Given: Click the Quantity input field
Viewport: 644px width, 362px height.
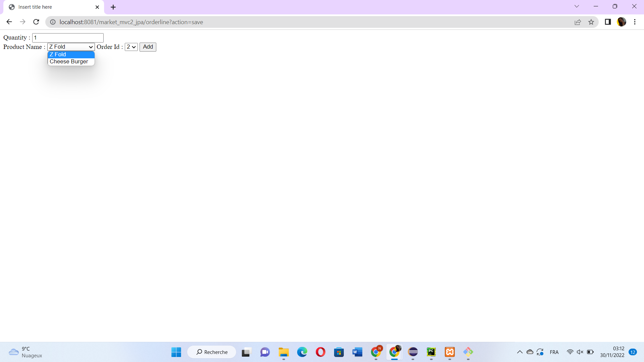Looking at the screenshot, I should pyautogui.click(x=68, y=38).
